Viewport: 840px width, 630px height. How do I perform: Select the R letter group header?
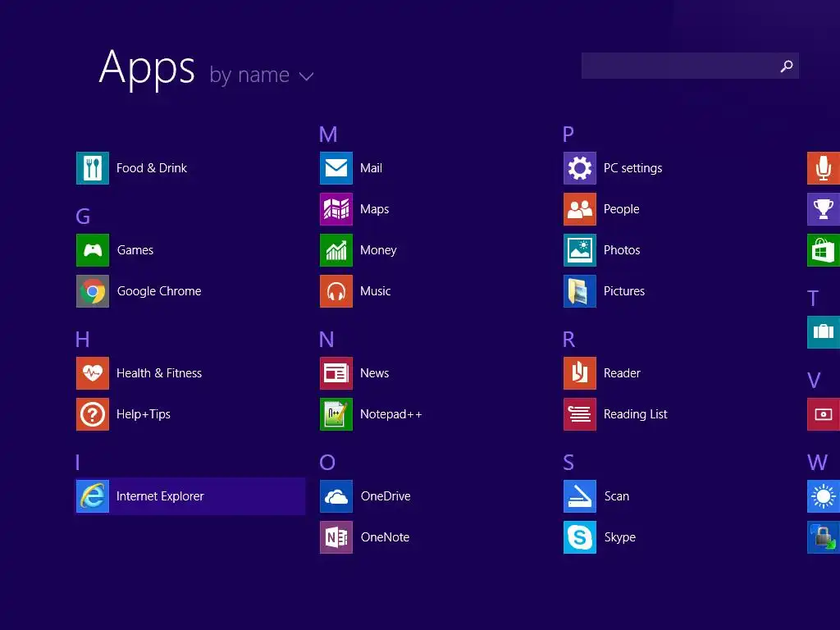(x=569, y=339)
